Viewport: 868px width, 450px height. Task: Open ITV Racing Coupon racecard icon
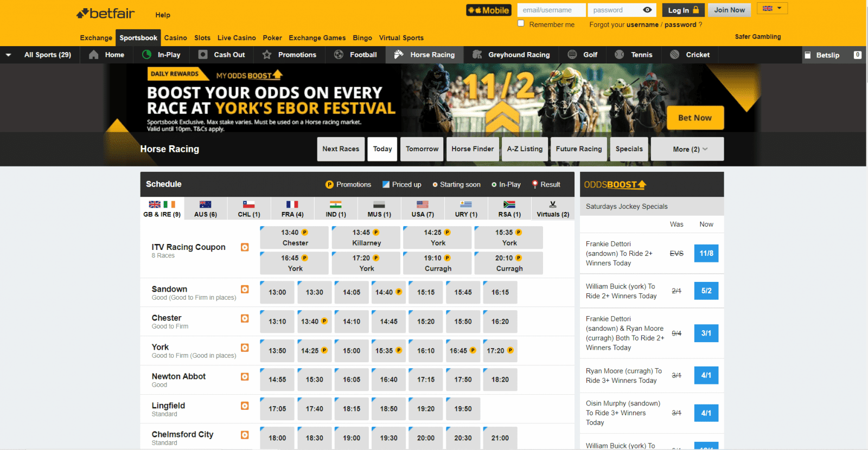click(x=245, y=247)
